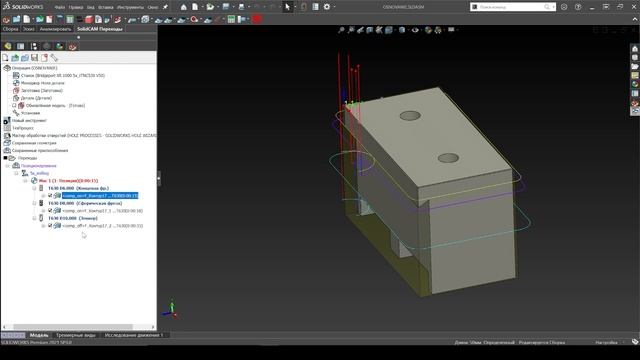The image size is (640, 360).
Task: Click the Save icon in CAM manager toolbar
Action: tap(35, 58)
